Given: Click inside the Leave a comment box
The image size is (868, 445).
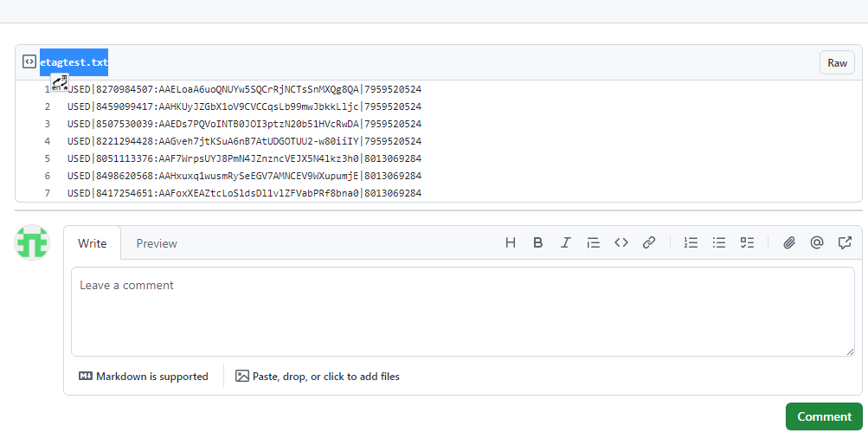Looking at the screenshot, I should [x=462, y=312].
